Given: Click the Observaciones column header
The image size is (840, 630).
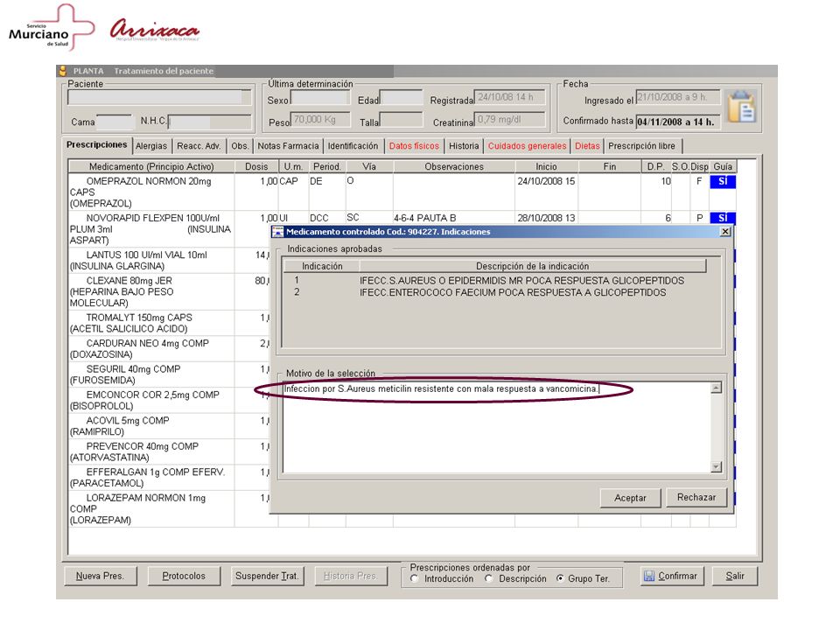Looking at the screenshot, I should click(x=454, y=166).
